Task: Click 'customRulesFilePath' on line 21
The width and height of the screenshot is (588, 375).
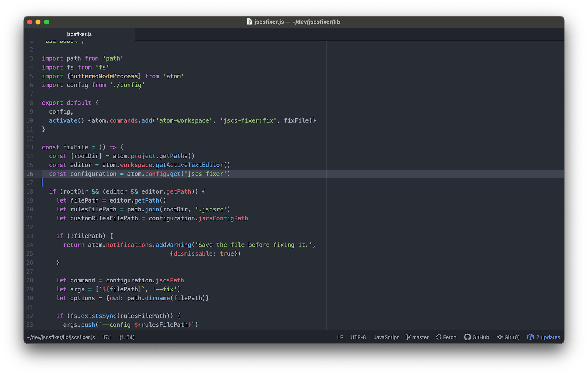Action: (x=104, y=218)
